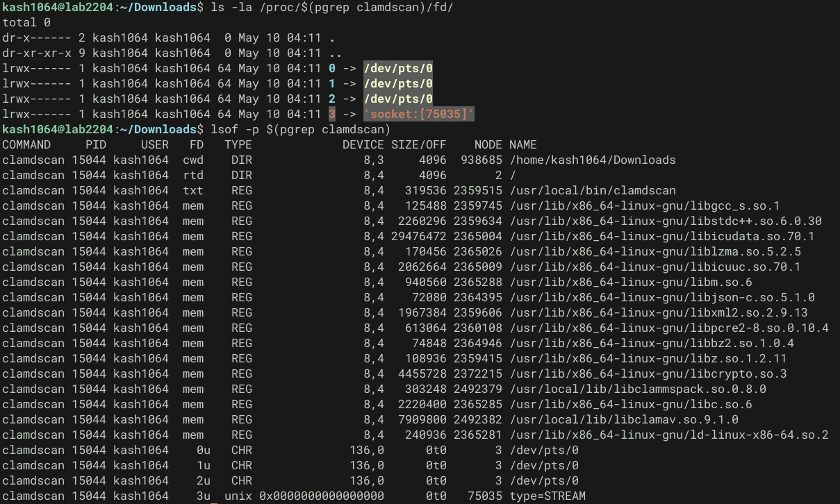Click the COMMAND column header
This screenshot has height=504, width=840.
(26, 144)
